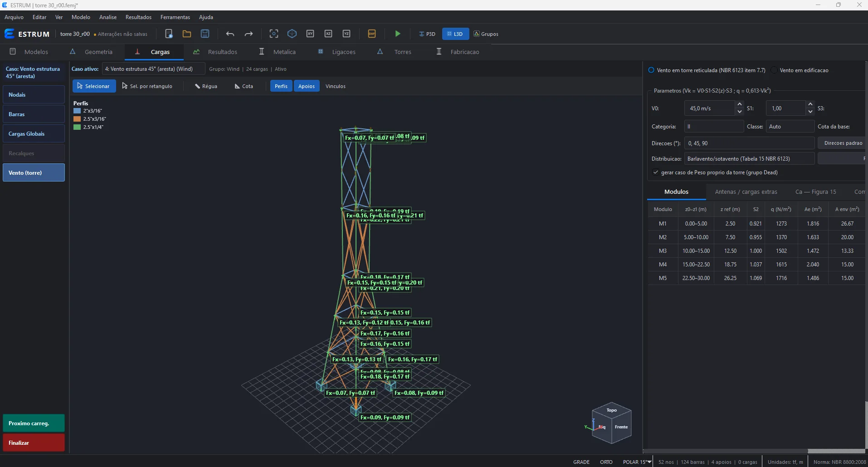Switch to P3D display mode
The height and width of the screenshot is (467, 868).
[x=427, y=34]
